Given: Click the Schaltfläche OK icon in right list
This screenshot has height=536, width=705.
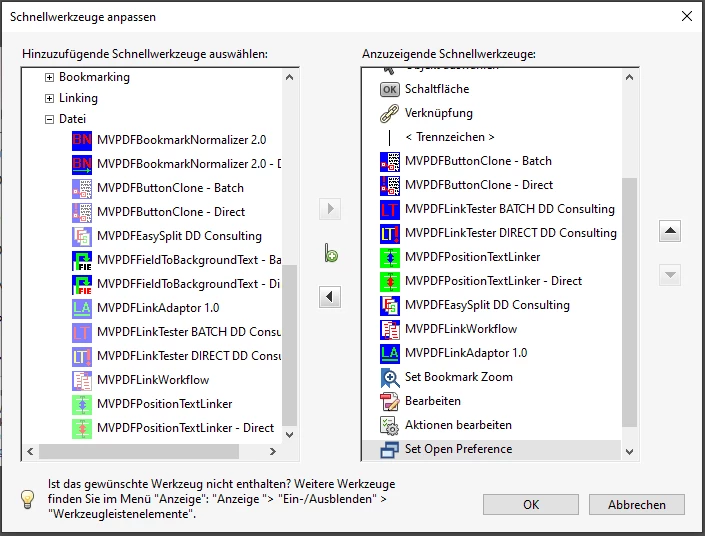Looking at the screenshot, I should 389,89.
